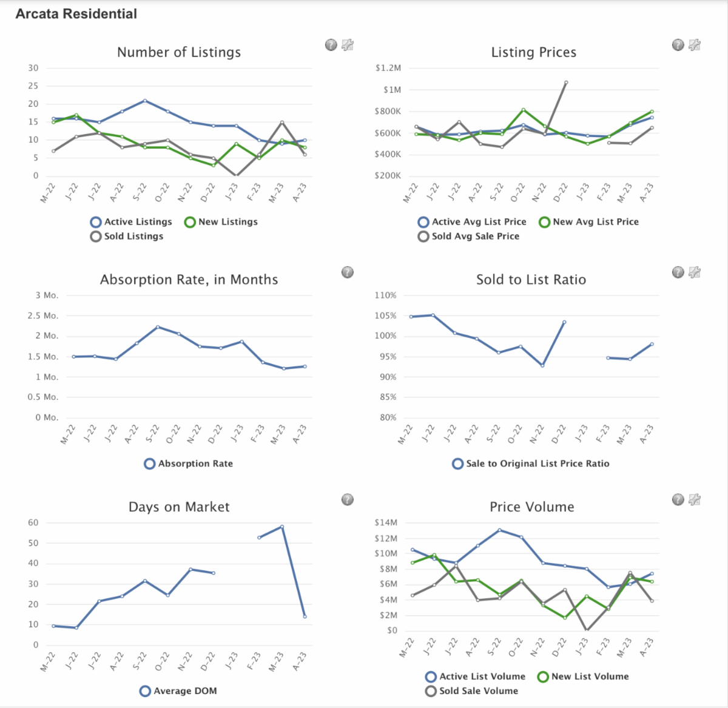Image resolution: width=728 pixels, height=708 pixels.
Task: Open help for Days on Market chart
Action: [x=348, y=500]
